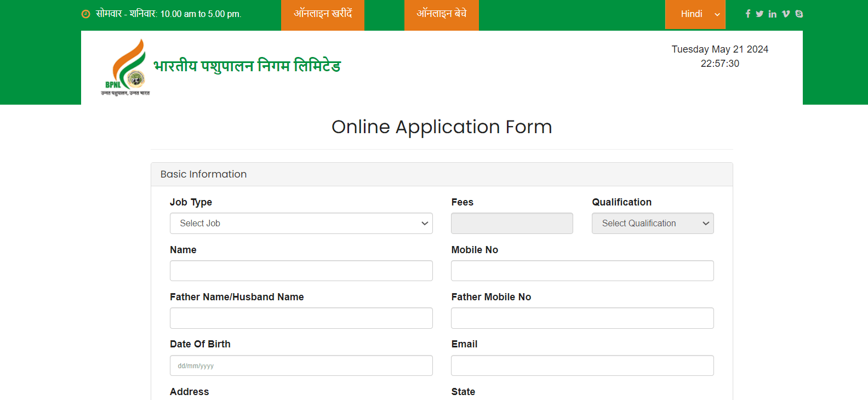Open the Skype social icon
The width and height of the screenshot is (868, 400).
pyautogui.click(x=799, y=14)
